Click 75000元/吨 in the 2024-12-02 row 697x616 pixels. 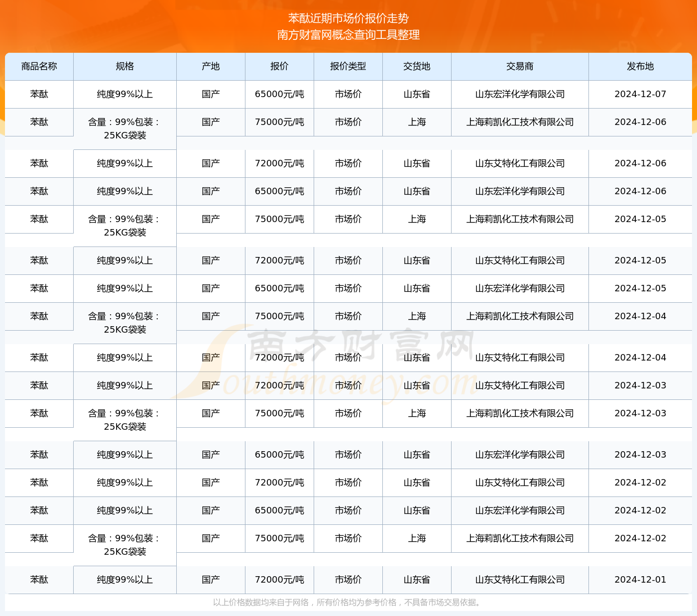coord(279,538)
